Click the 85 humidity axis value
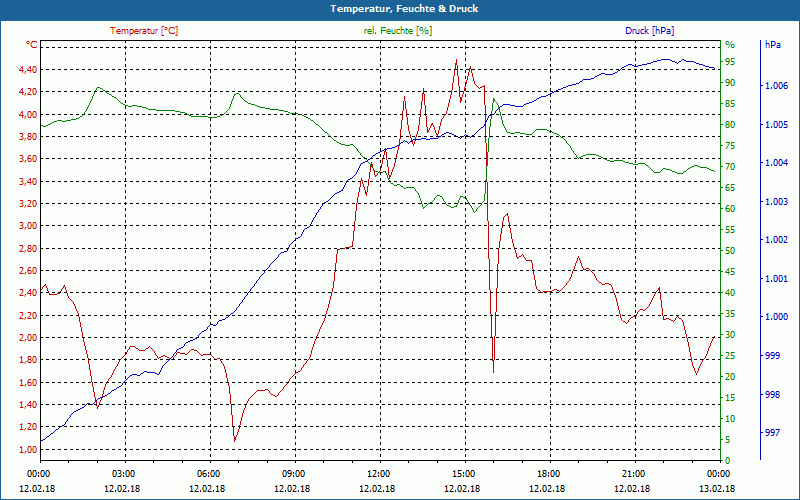 [730, 104]
